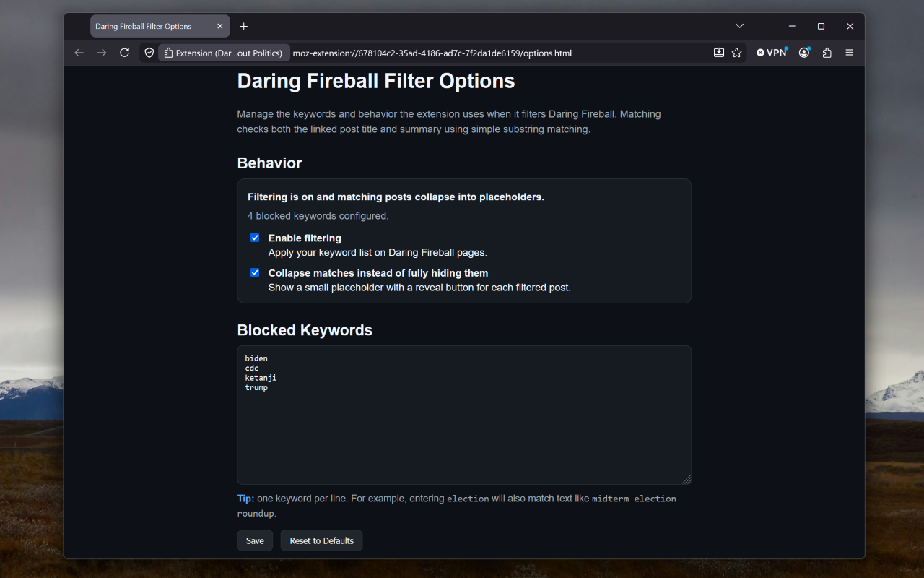The height and width of the screenshot is (578, 924).
Task: Select the Daring Fireball Filter Options tab
Action: coord(160,26)
